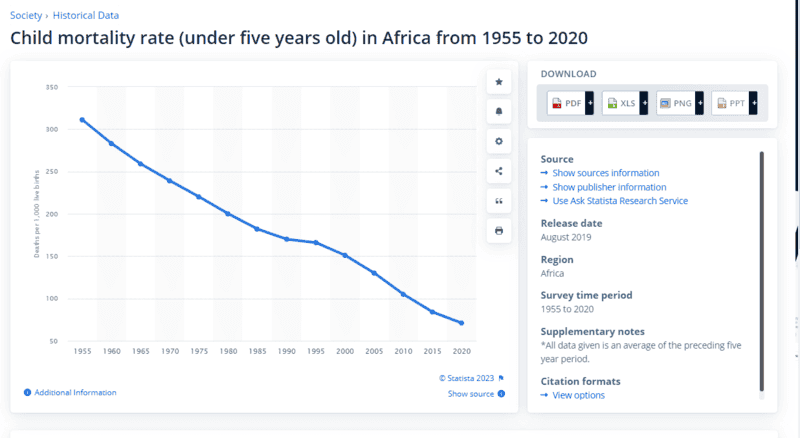800x438 pixels.
Task: Click the print chart icon
Action: 499,231
